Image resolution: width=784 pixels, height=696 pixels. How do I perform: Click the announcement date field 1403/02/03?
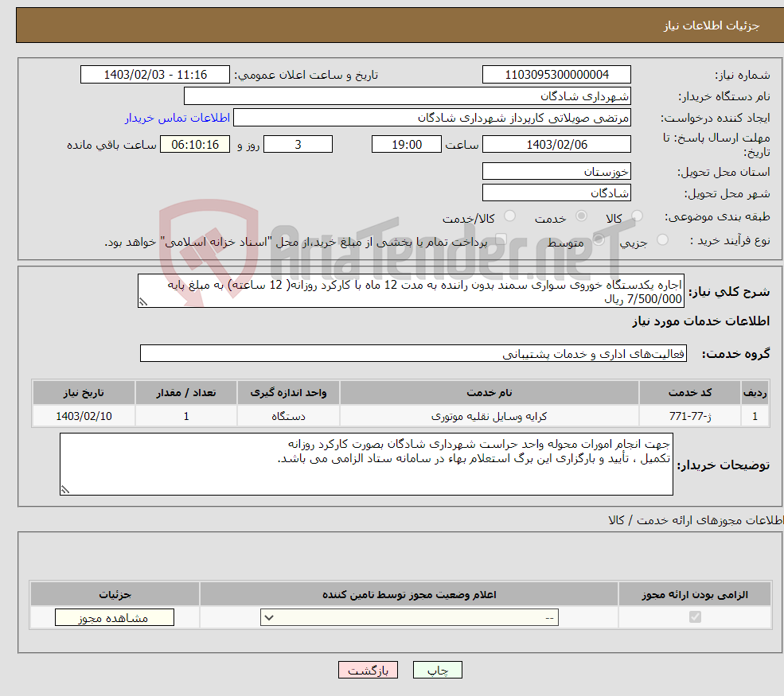pyautogui.click(x=155, y=75)
